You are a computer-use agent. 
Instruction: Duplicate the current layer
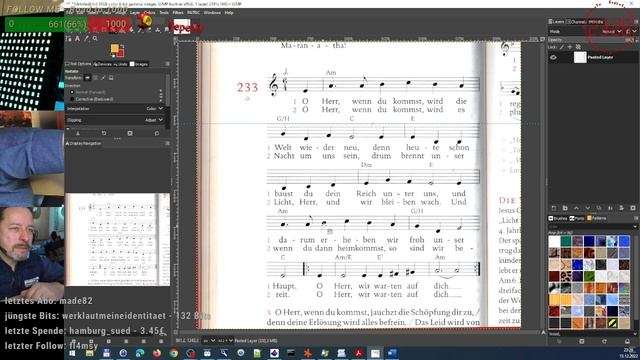(x=599, y=208)
